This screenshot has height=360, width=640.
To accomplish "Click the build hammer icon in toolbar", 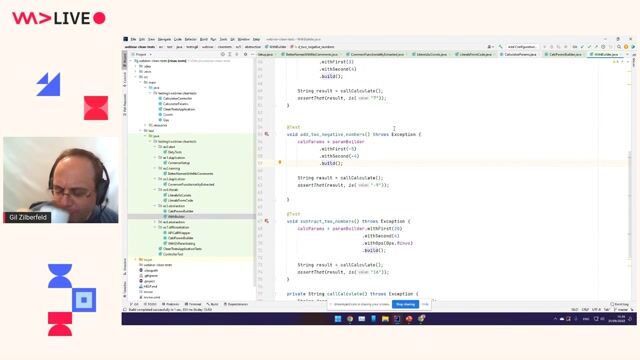I will (x=500, y=47).
